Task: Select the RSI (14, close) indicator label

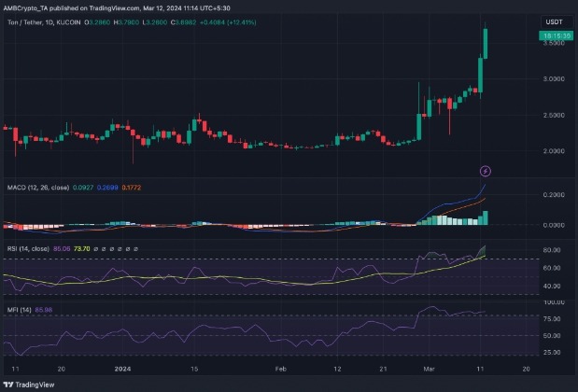Action: 25,248
